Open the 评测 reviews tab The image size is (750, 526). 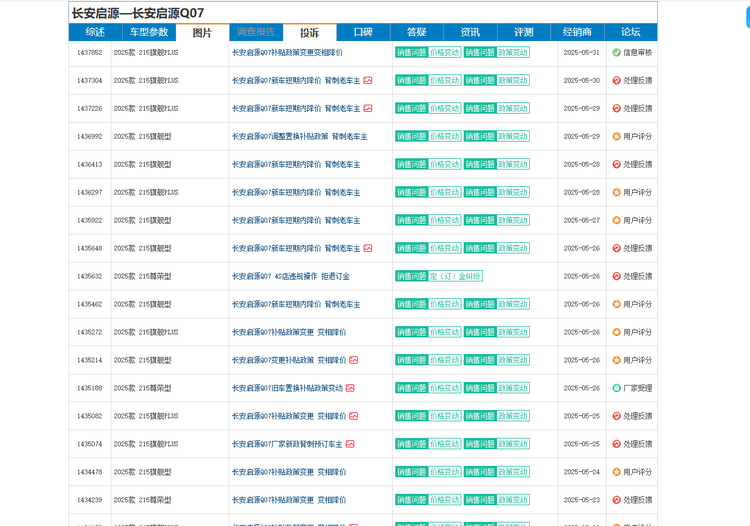click(x=524, y=32)
